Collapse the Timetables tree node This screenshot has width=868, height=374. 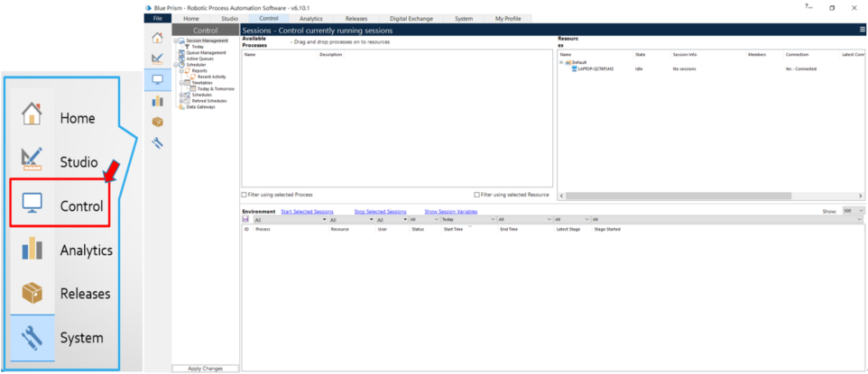(181, 83)
